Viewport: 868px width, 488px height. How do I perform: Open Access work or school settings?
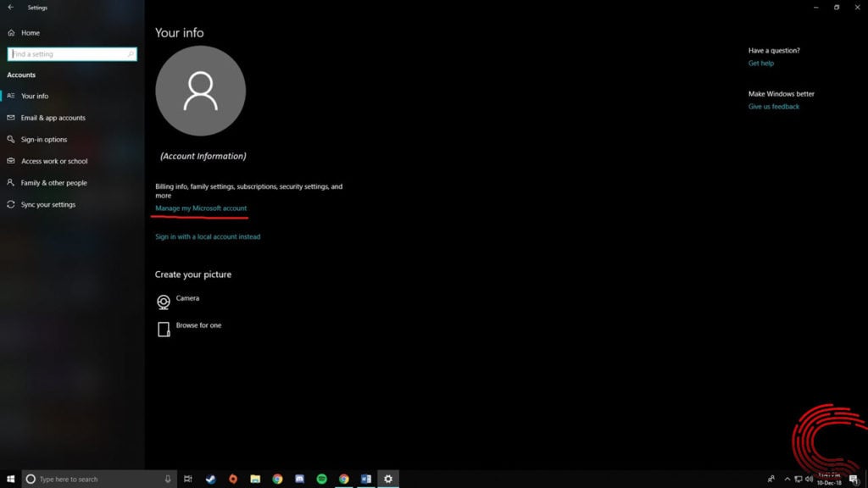tap(53, 161)
